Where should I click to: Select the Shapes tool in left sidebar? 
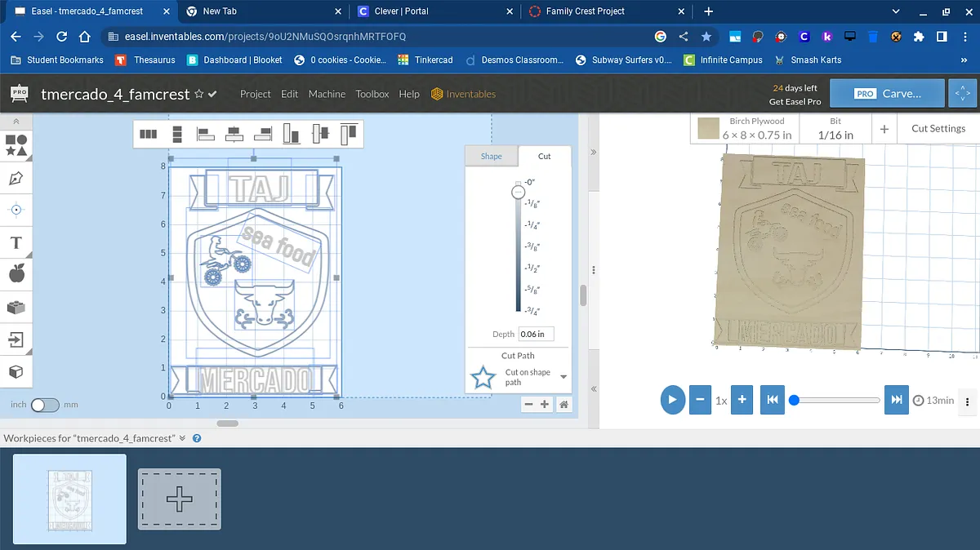point(16,145)
